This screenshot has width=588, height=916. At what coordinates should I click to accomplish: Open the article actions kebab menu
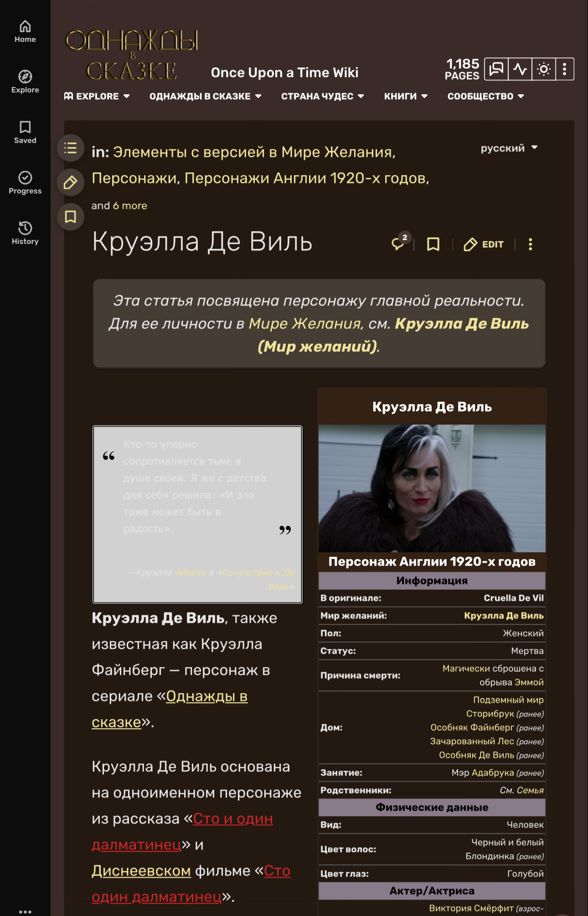[530, 244]
